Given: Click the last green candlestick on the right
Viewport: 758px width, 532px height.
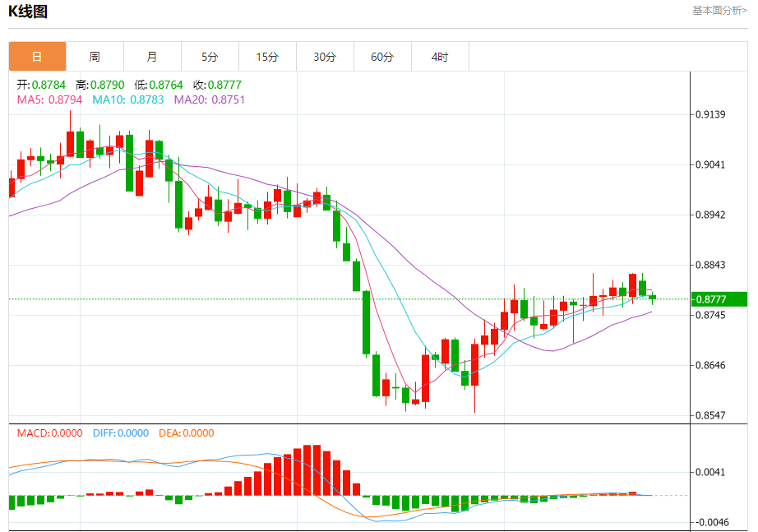Looking at the screenshot, I should point(652,297).
